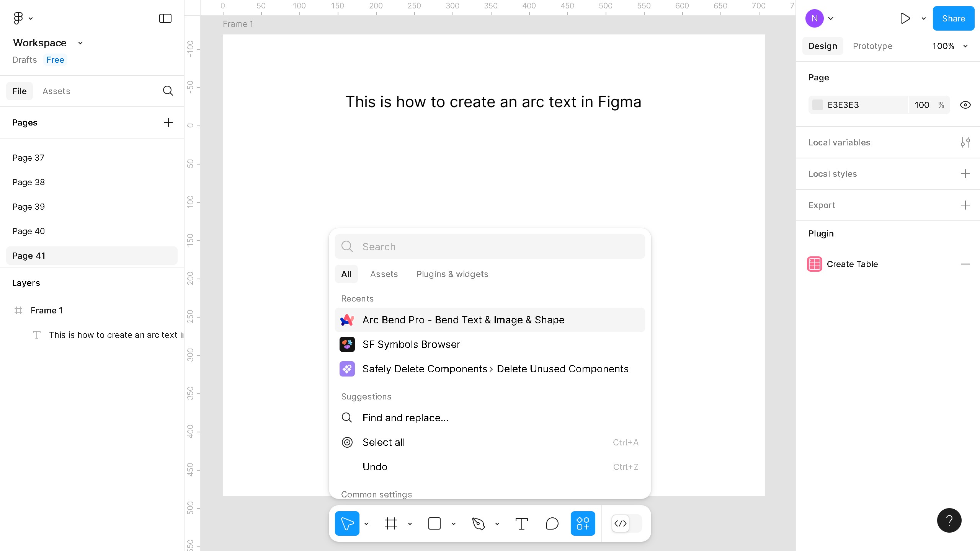The image size is (980, 551).
Task: Click the Share button
Action: pyautogui.click(x=953, y=18)
